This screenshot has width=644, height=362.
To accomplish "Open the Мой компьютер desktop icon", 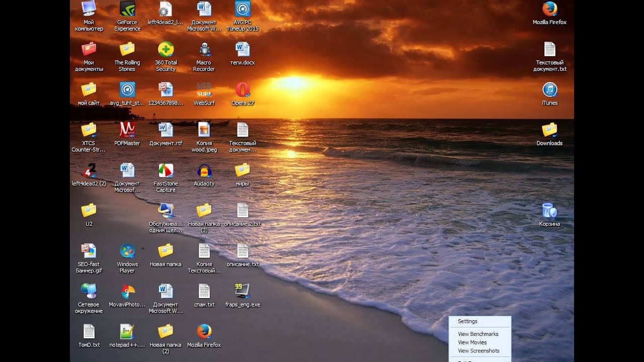I will 89,16.
